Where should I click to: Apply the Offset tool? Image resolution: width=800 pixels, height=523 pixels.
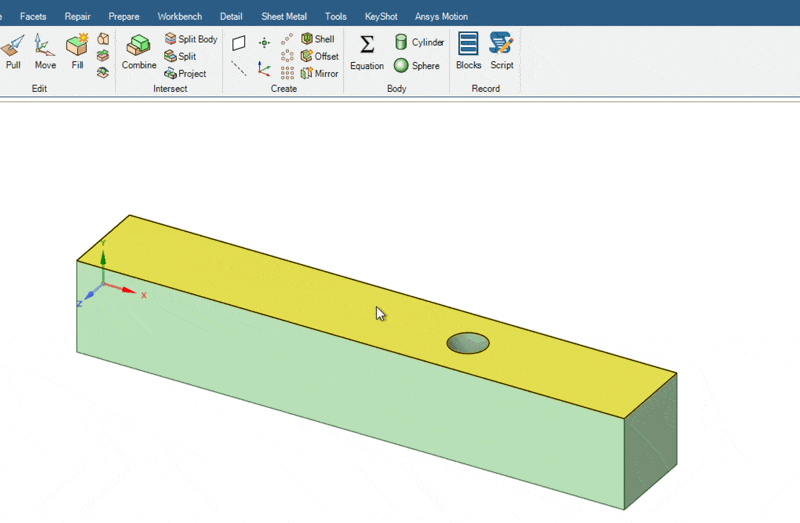pyautogui.click(x=320, y=56)
